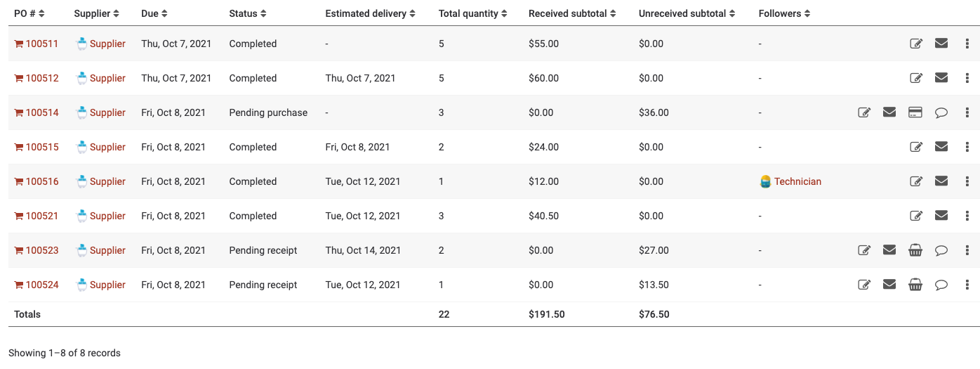980x369 pixels.
Task: Open edit icon for PO 100511
Action: (916, 44)
